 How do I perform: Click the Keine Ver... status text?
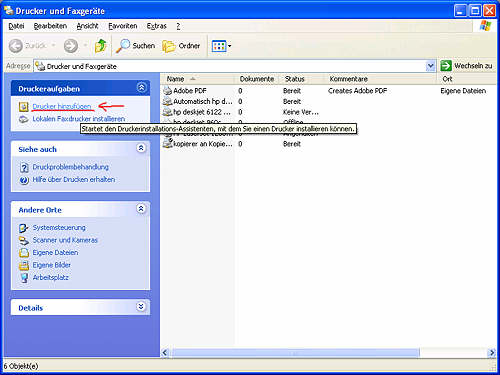301,112
